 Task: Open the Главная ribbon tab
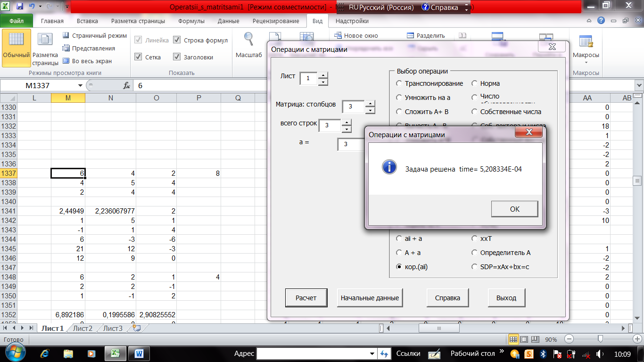pos(52,21)
